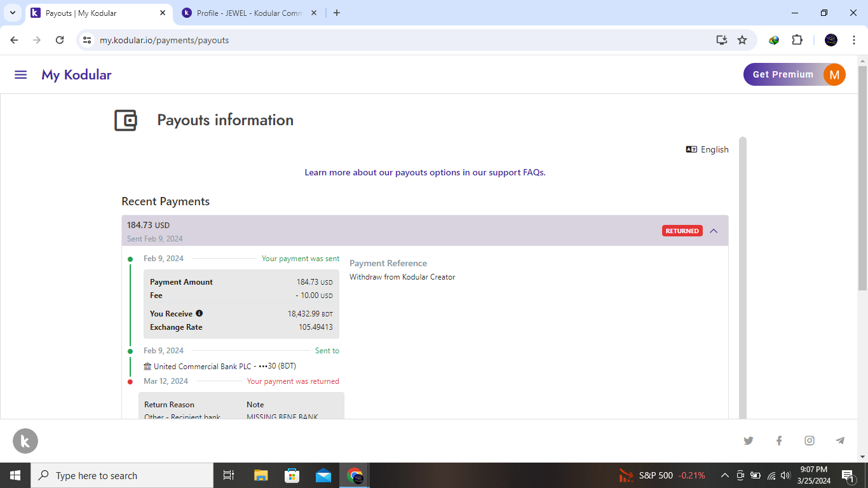
Task: Click the Type here to search box
Action: (122, 475)
